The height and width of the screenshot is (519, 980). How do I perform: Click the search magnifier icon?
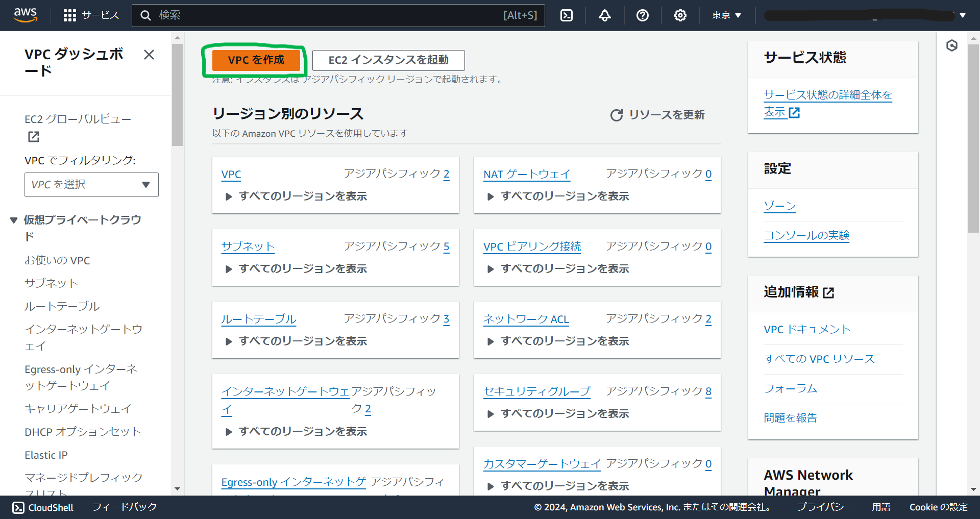146,15
